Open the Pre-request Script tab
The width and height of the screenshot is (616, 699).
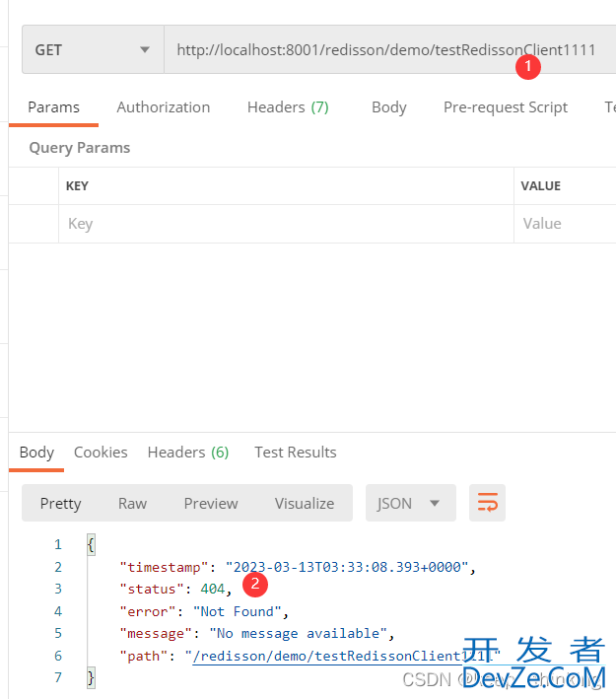pyautogui.click(x=506, y=107)
